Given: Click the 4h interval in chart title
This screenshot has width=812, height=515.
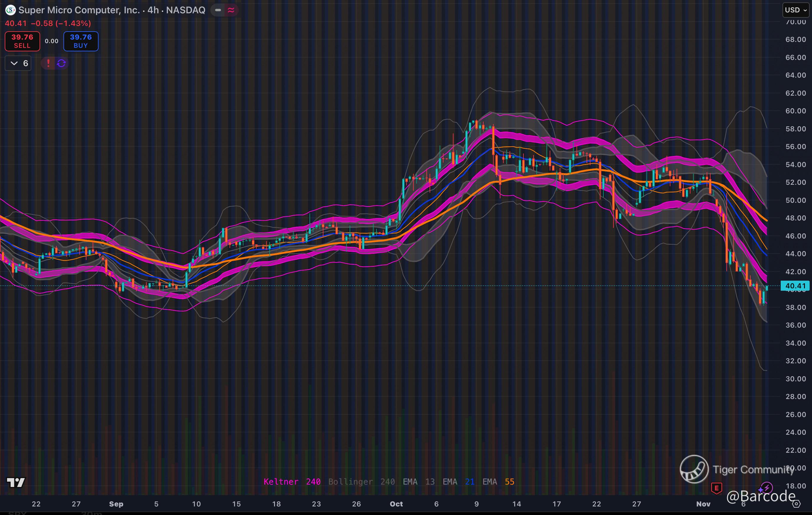Looking at the screenshot, I should (153, 10).
